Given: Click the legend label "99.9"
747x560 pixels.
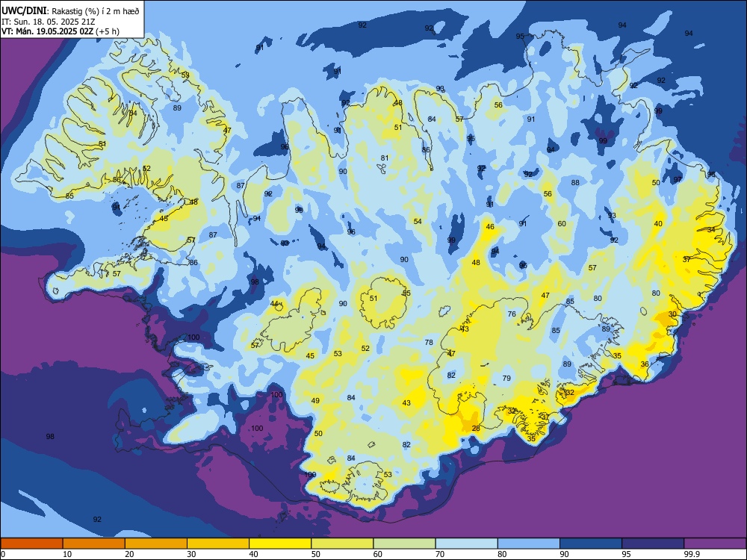Looking at the screenshot, I should coord(692,554).
